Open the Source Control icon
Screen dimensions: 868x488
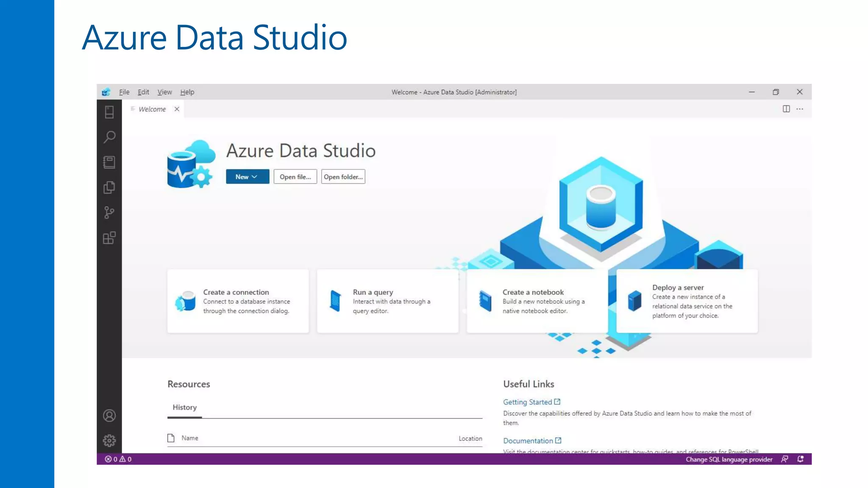(109, 213)
